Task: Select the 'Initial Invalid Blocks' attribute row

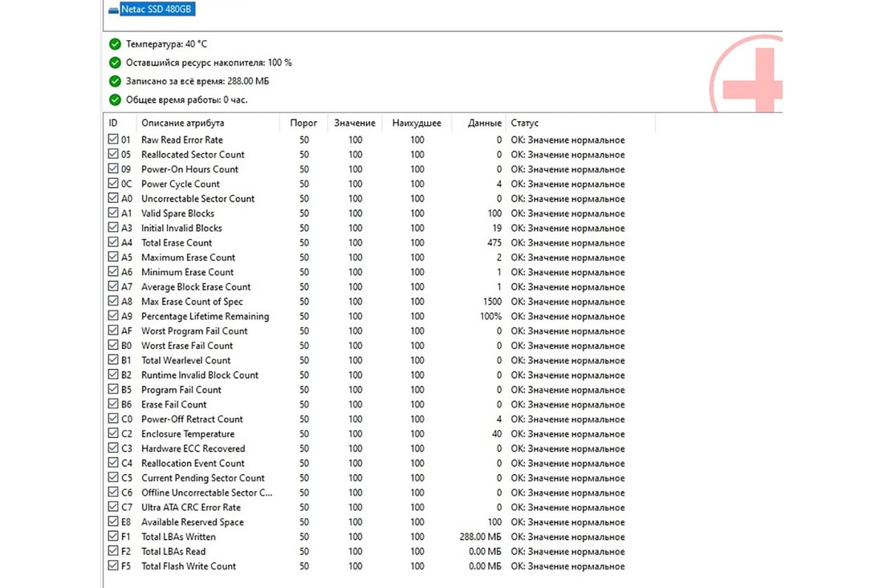Action: coord(367,228)
